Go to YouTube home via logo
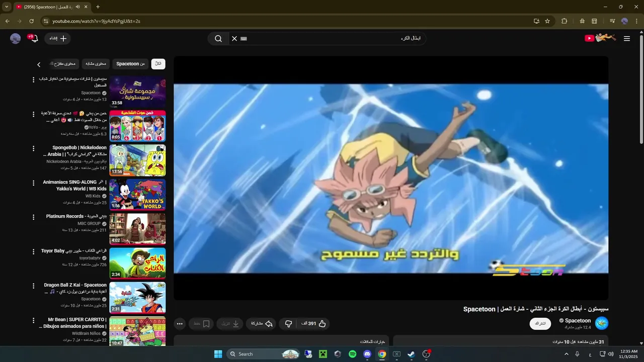644x362 pixels. [600, 38]
